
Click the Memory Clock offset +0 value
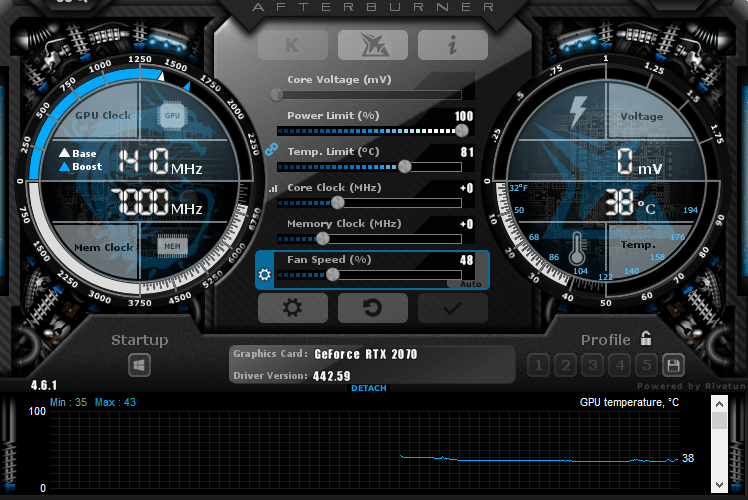[467, 224]
